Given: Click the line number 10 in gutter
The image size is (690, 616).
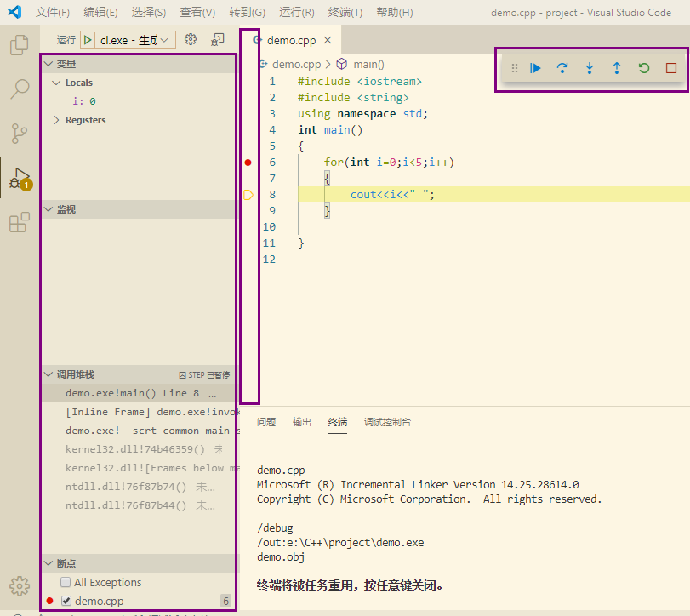Looking at the screenshot, I should (269, 227).
